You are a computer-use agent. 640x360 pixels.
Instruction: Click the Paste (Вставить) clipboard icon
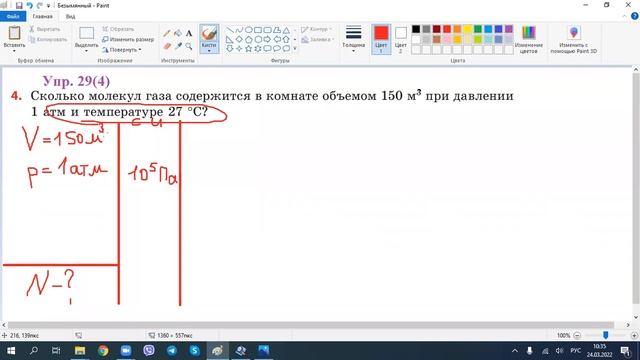(x=14, y=33)
